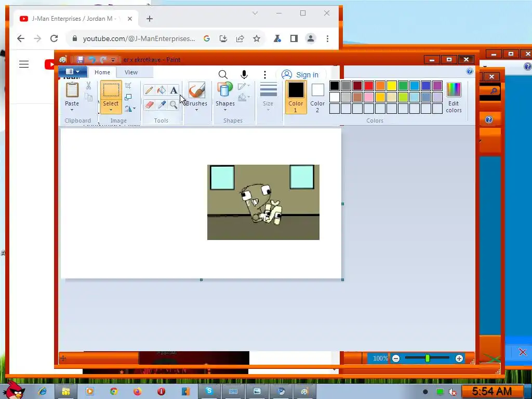Select the Text tool (letter A)

[174, 90]
